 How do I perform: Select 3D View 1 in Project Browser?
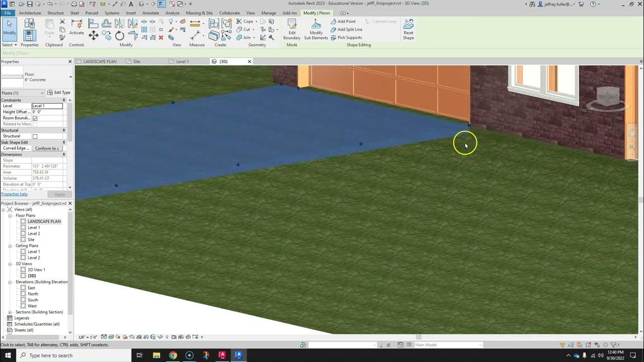(x=36, y=270)
